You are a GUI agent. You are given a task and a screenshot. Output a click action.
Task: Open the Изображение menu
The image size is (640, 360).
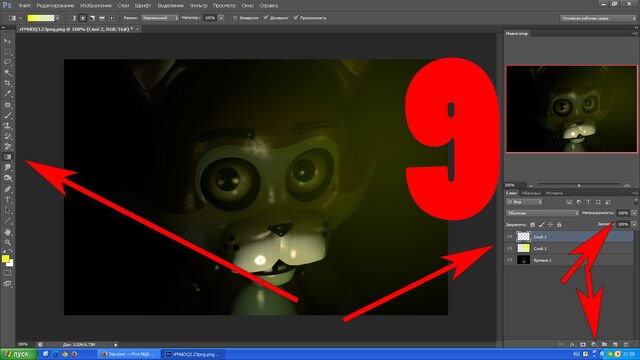96,6
